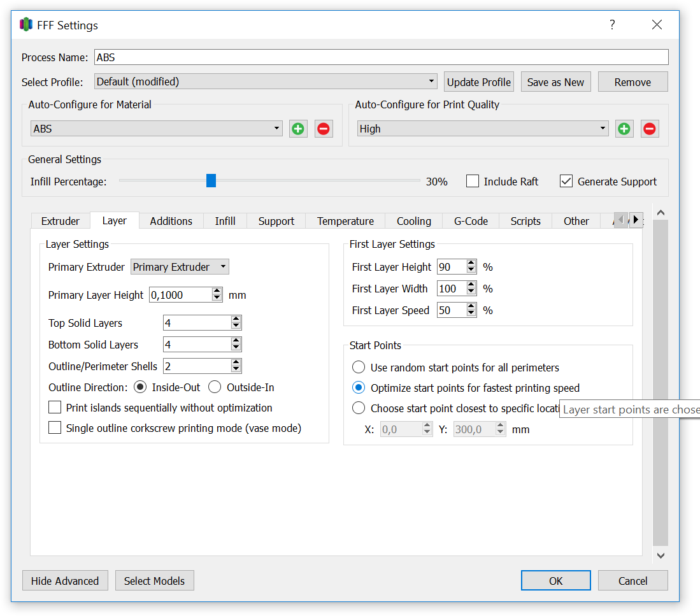
Task: Click the Save as New button
Action: point(556,82)
